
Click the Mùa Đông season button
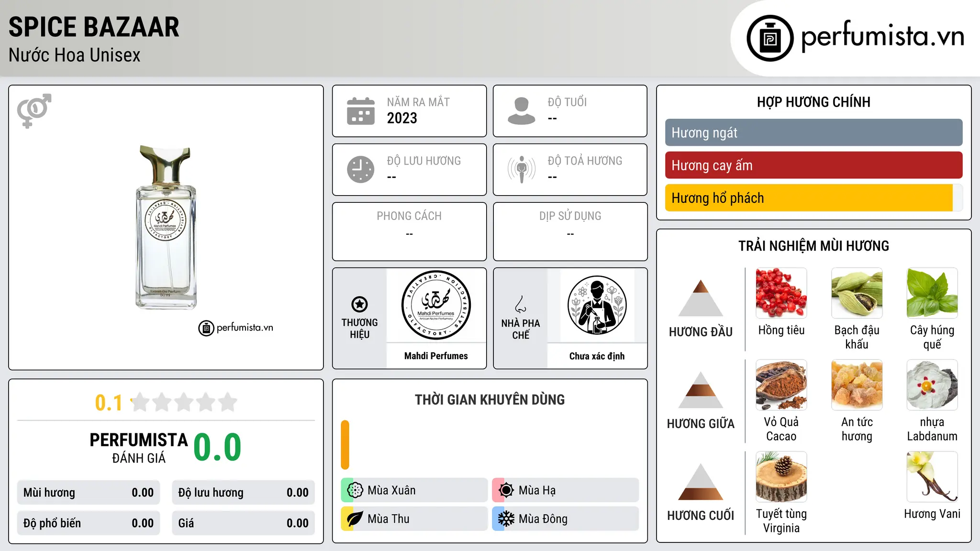click(566, 519)
